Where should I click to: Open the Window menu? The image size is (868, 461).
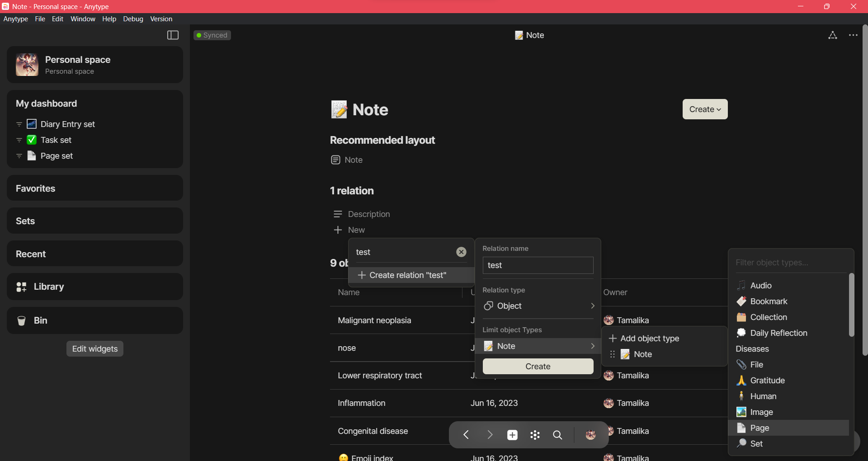pyautogui.click(x=83, y=19)
